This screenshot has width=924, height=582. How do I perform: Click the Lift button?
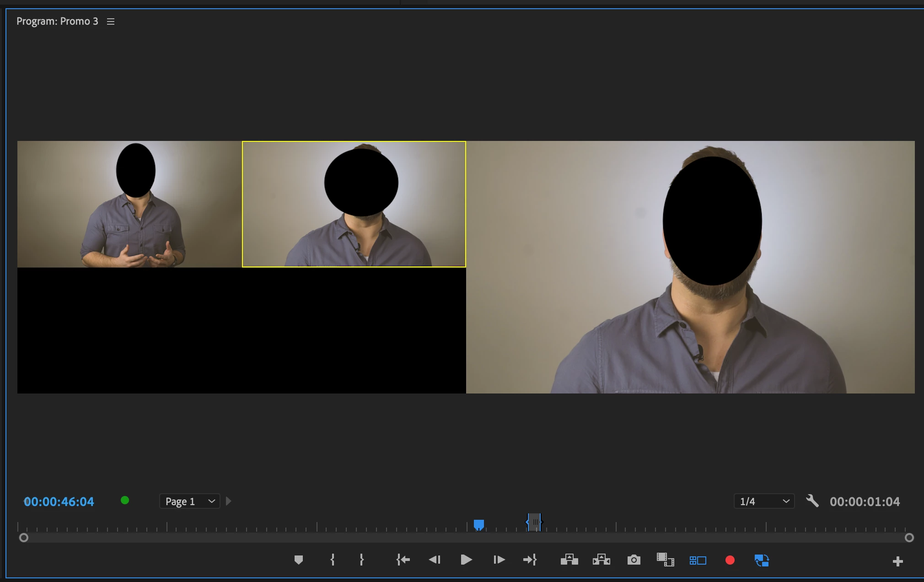click(569, 560)
